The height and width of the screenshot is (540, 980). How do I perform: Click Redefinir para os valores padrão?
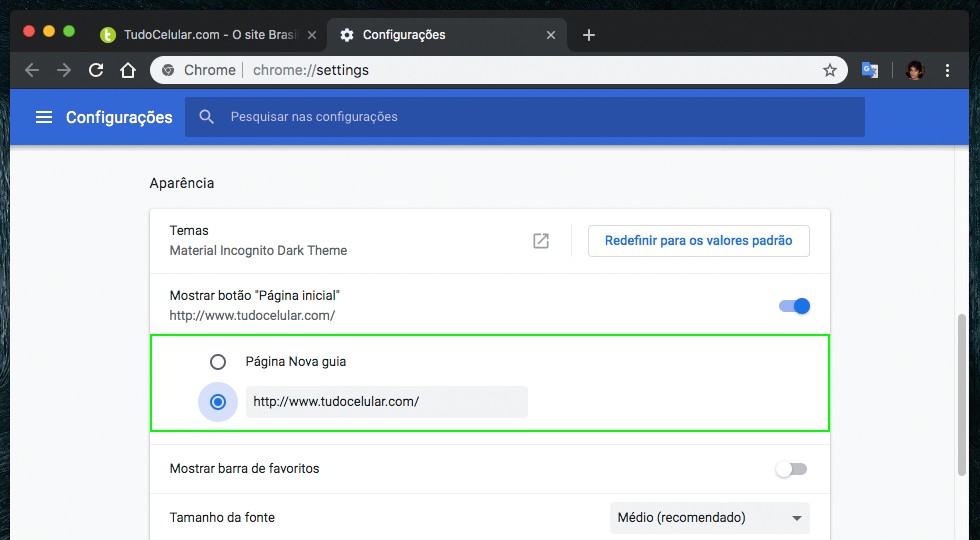coord(698,241)
